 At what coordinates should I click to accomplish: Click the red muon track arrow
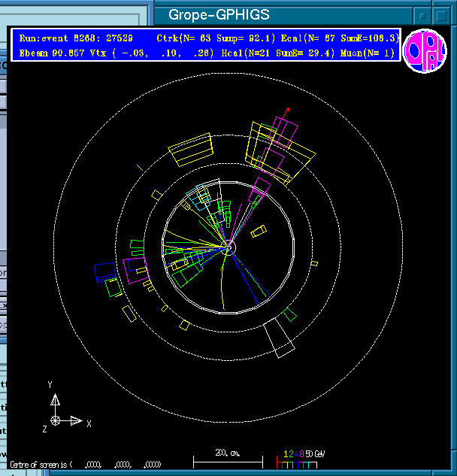[x=286, y=112]
